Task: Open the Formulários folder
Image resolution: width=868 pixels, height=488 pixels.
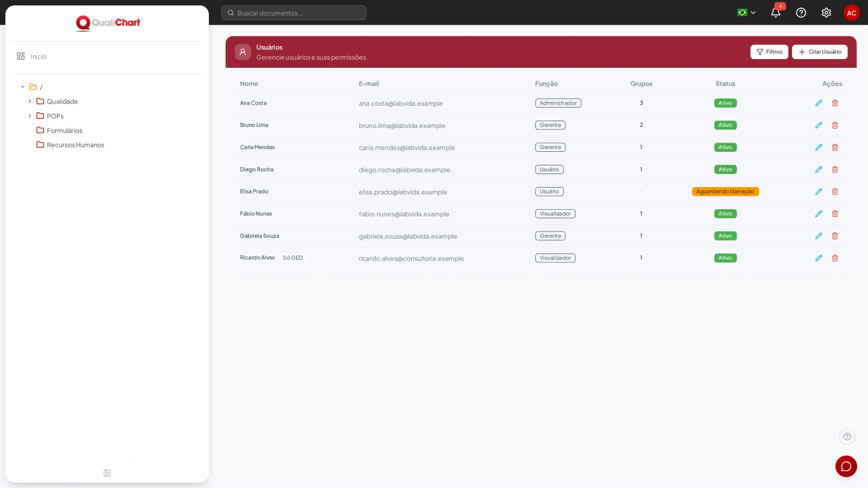Action: [x=60, y=131]
